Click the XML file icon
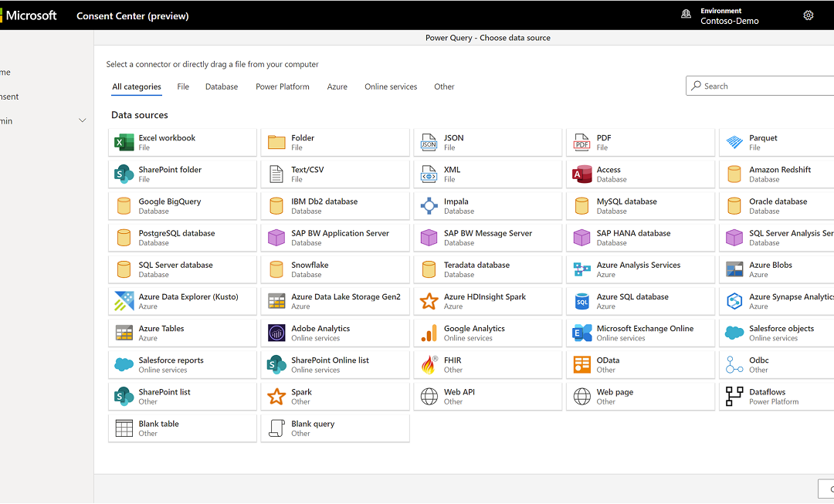 pyautogui.click(x=429, y=174)
